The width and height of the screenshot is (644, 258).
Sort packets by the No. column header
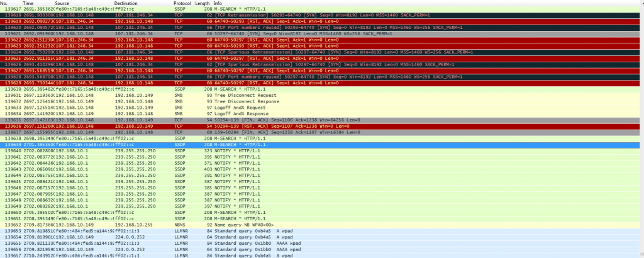click(4, 3)
